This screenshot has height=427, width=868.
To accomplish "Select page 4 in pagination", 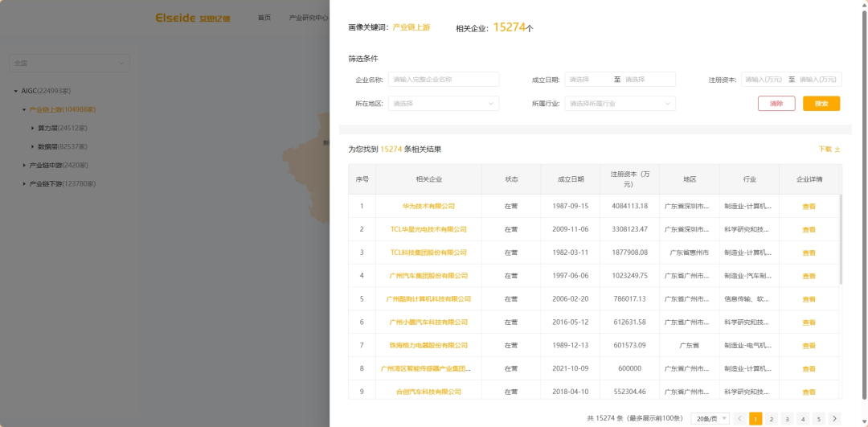I will point(803,419).
